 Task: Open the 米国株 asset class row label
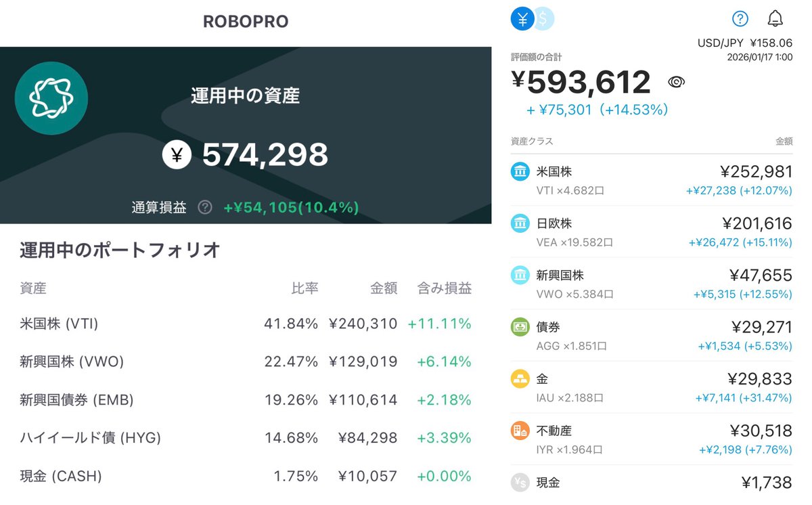point(554,172)
